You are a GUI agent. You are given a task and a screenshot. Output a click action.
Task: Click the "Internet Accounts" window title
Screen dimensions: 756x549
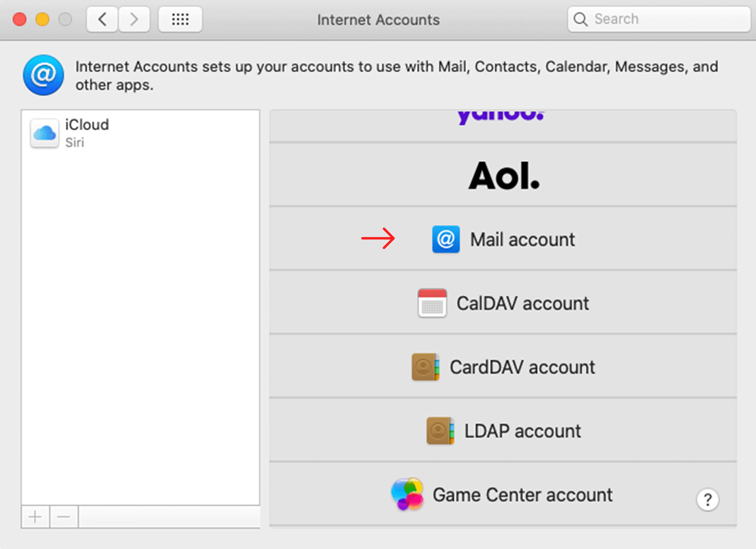click(x=379, y=20)
